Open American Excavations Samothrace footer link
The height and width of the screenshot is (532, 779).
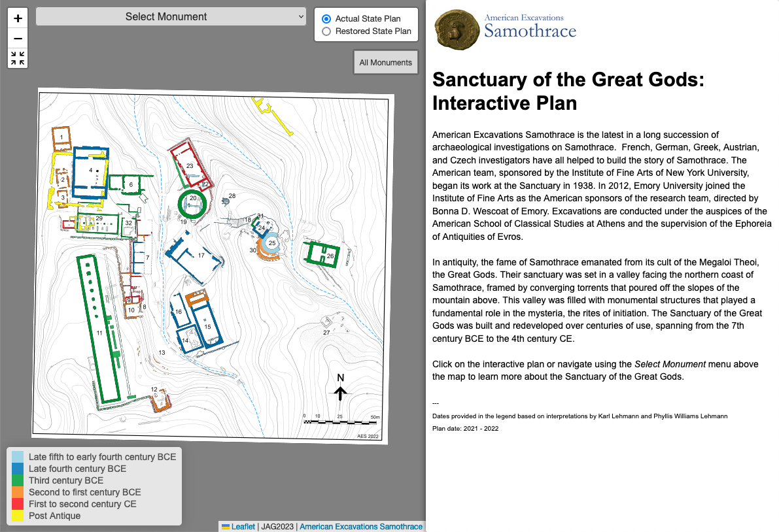click(360, 527)
